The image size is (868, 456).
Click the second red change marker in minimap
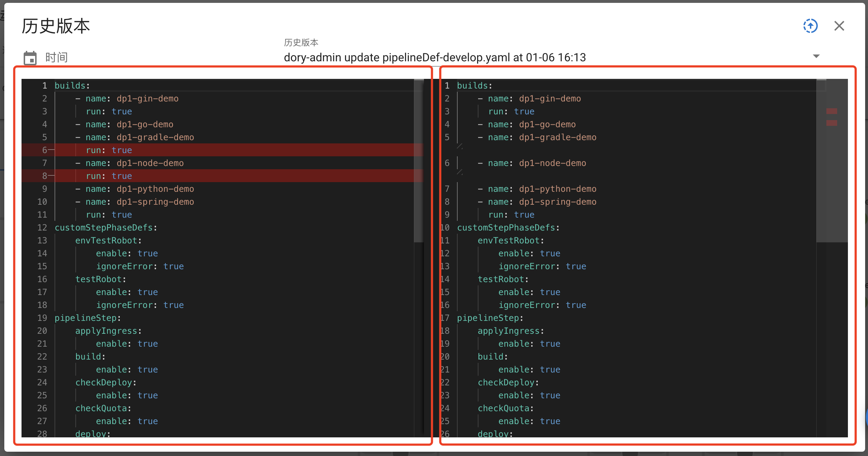tap(831, 123)
